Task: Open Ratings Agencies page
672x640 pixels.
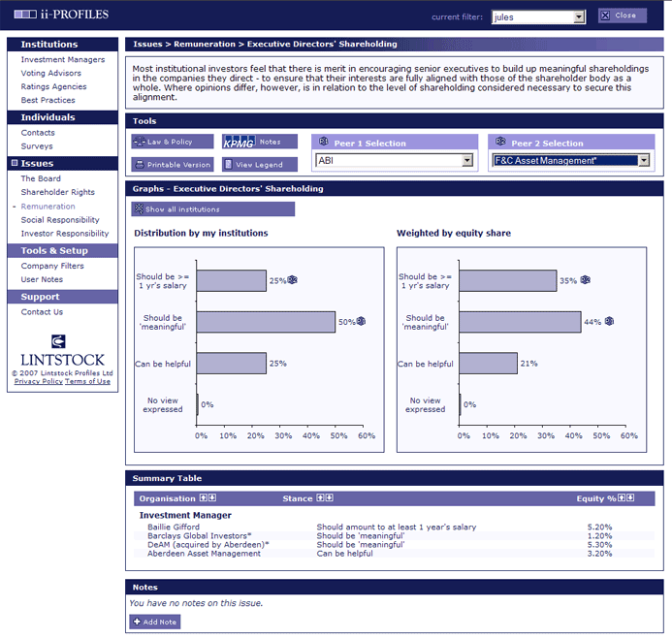Action: (x=53, y=86)
